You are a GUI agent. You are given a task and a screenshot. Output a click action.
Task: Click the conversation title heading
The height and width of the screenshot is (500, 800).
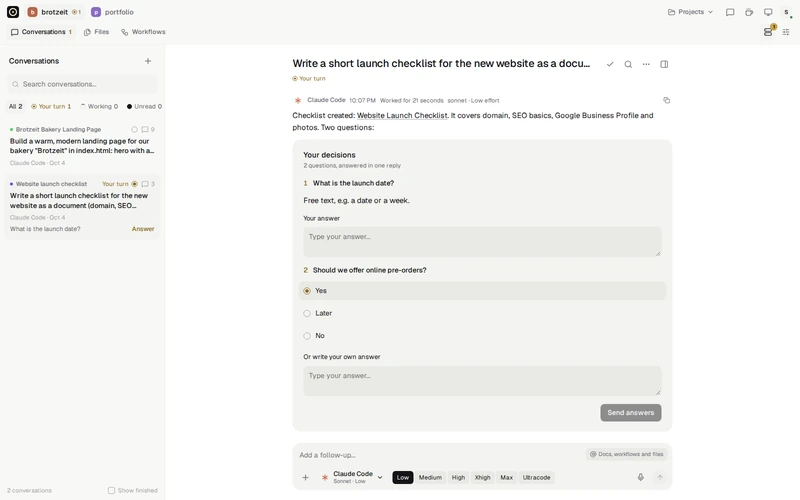pos(441,64)
